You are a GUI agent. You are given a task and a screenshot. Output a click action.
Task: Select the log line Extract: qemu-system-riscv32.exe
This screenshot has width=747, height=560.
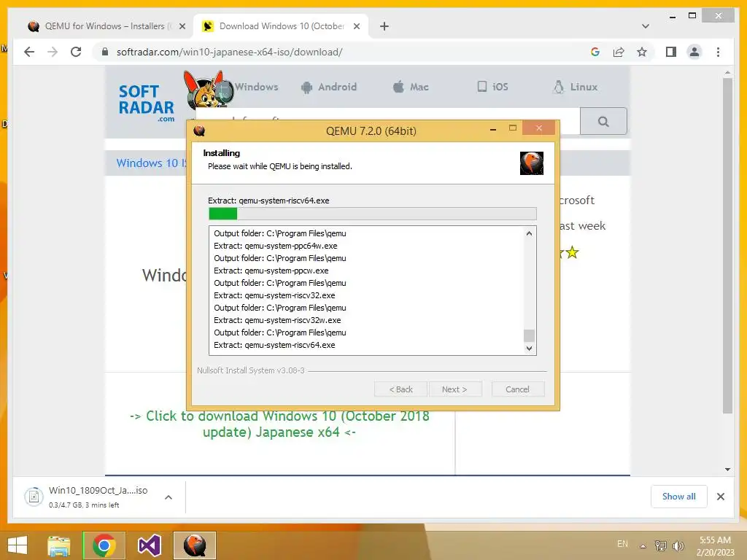[274, 295]
